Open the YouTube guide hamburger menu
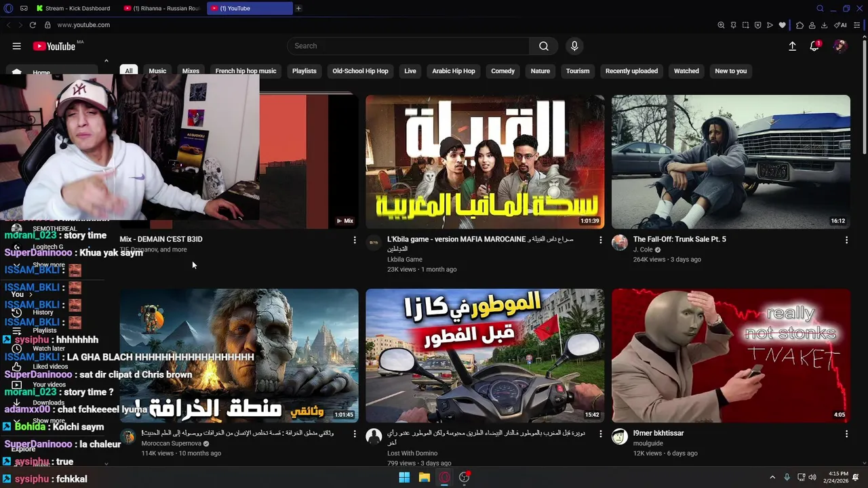868x488 pixels. click(x=16, y=46)
